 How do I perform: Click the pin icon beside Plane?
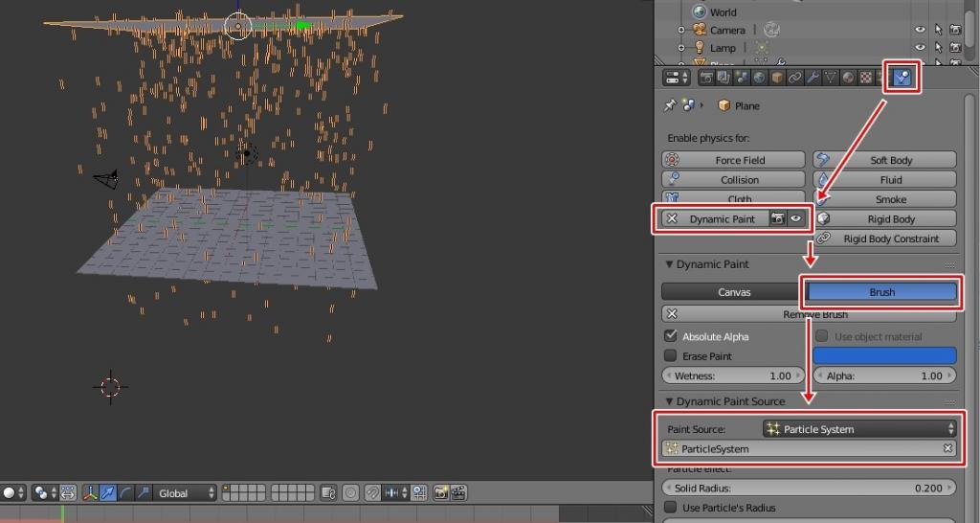pyautogui.click(x=670, y=105)
